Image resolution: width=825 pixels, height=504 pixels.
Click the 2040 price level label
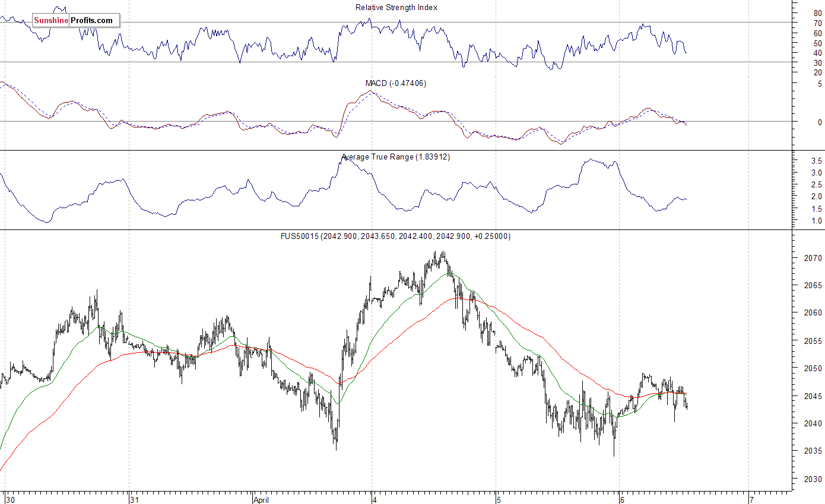point(813,423)
